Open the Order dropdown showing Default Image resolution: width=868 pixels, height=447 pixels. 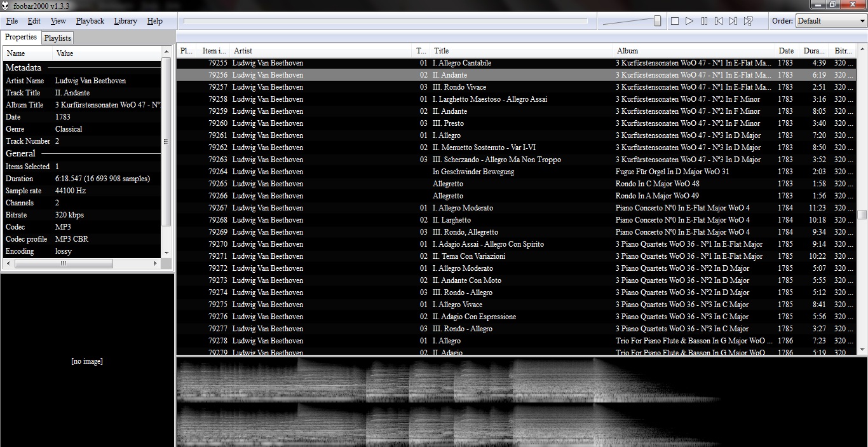coord(831,21)
